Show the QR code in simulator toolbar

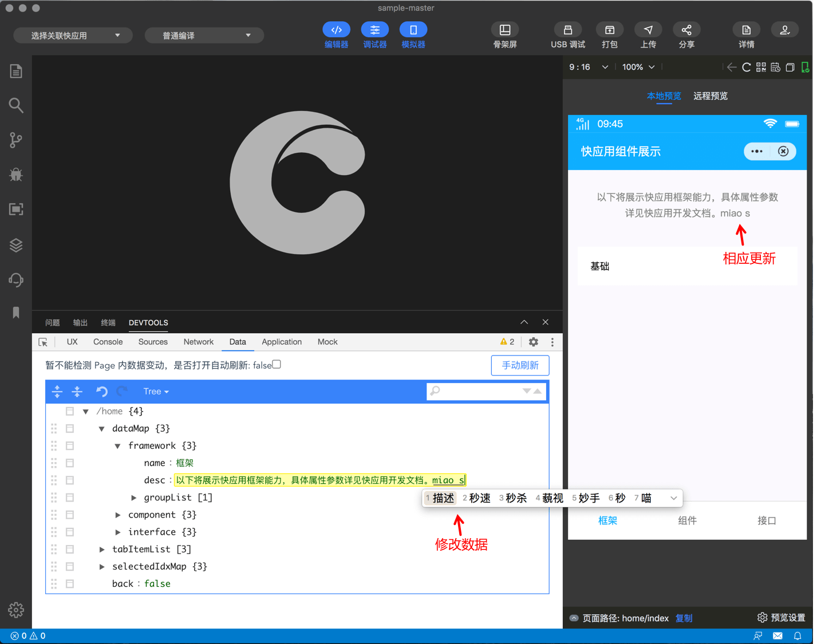761,68
